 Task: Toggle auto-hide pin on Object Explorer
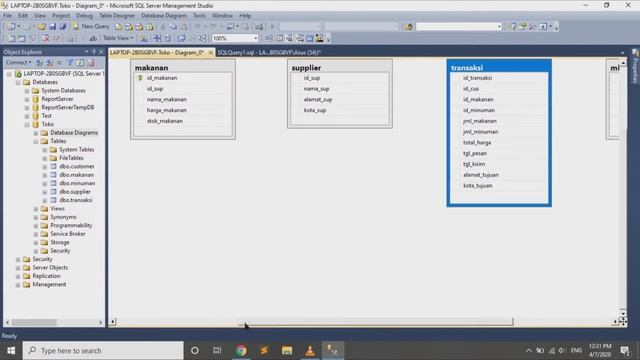tap(94, 51)
